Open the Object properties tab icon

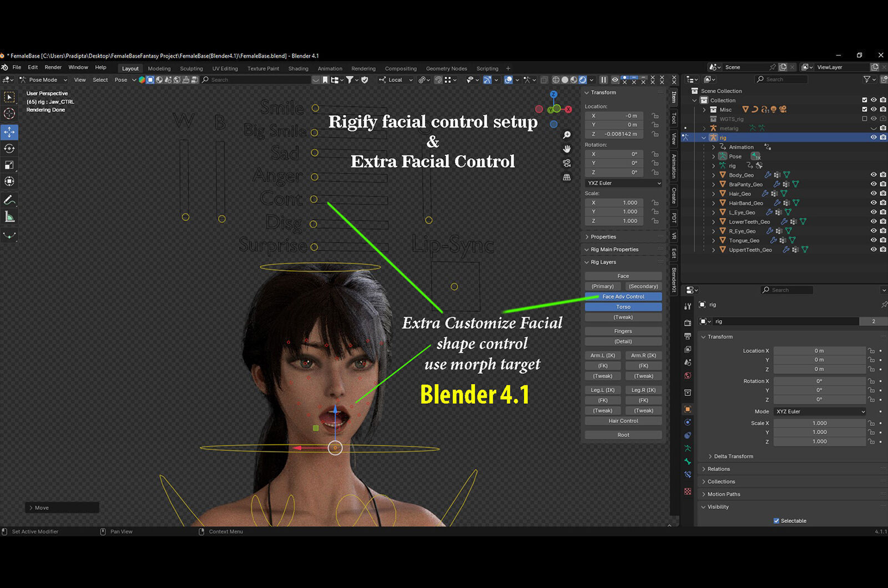tap(688, 409)
